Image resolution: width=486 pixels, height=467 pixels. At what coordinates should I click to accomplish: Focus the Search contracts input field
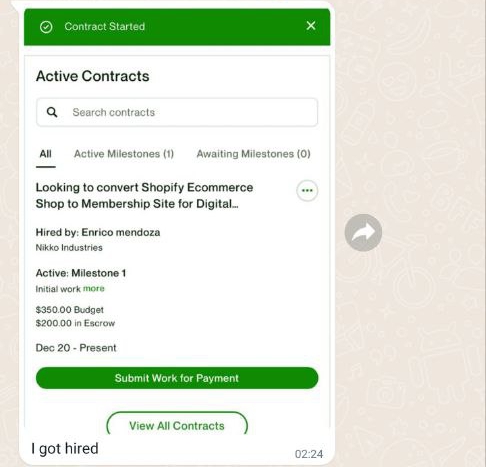[x=177, y=112]
